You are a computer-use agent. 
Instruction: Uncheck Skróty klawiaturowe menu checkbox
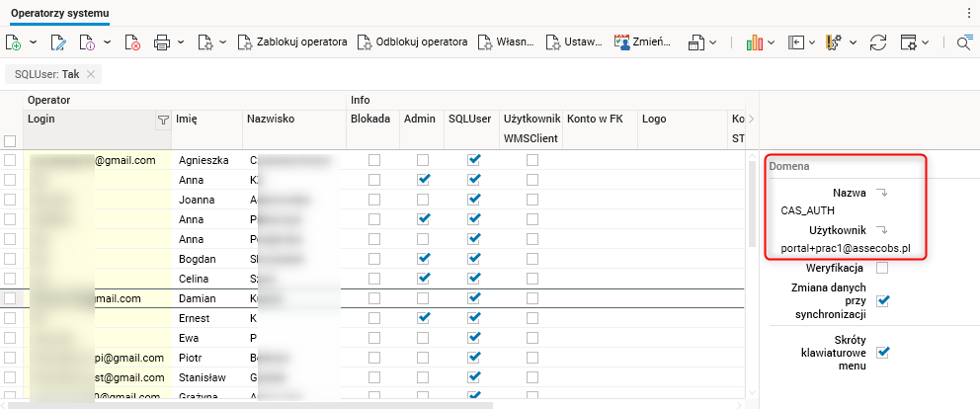pyautogui.click(x=882, y=352)
